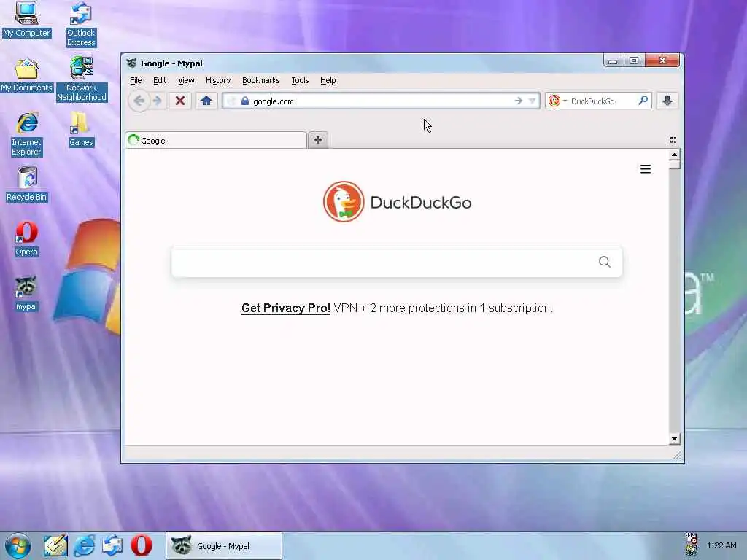
Task: Go back using the browser back arrow
Action: 139,101
